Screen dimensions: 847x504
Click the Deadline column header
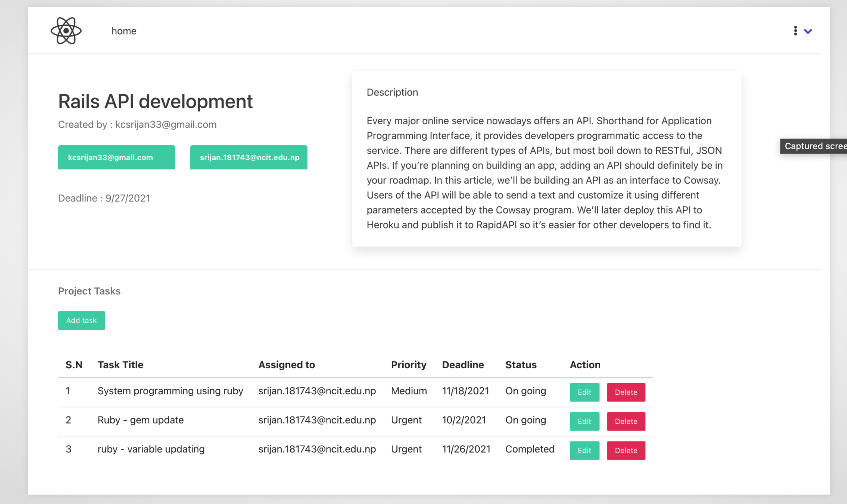click(463, 365)
